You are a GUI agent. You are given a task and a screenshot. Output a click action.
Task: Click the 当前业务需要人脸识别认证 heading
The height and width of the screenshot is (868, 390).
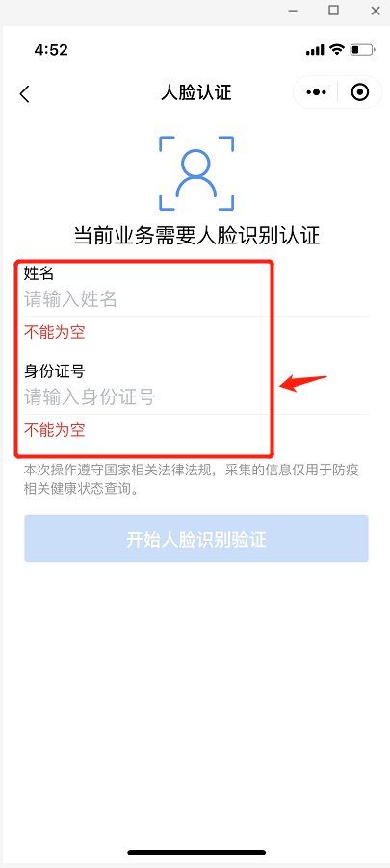click(x=196, y=236)
